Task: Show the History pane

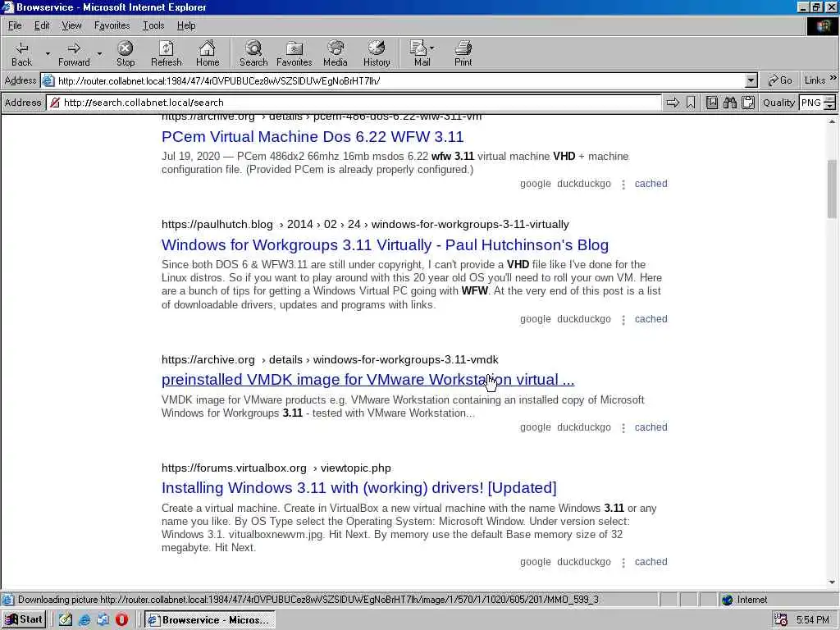Action: 377,53
